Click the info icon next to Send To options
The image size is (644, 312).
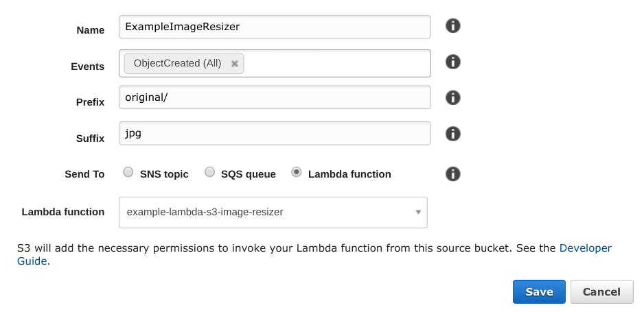pos(452,173)
